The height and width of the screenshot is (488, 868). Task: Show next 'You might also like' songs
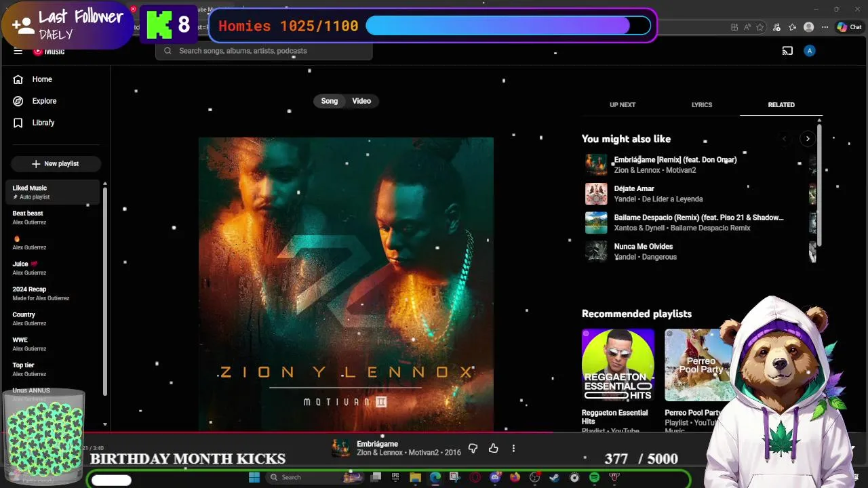pos(808,139)
